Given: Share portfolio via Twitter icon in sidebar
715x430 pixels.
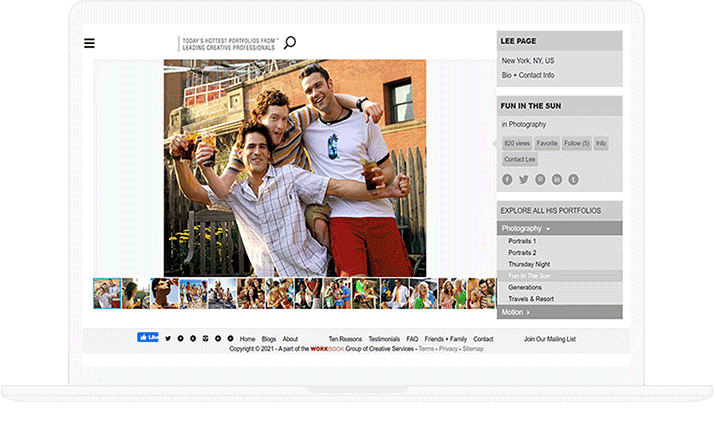Looking at the screenshot, I should (x=523, y=179).
